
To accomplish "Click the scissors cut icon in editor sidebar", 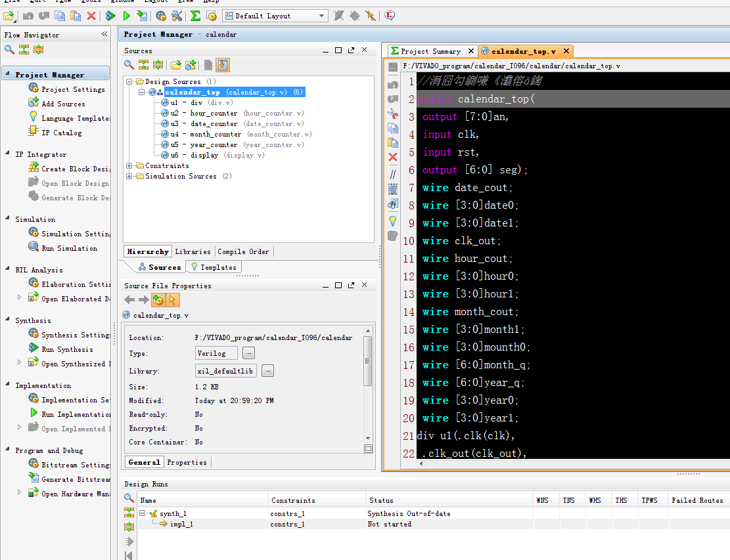I will 393,114.
